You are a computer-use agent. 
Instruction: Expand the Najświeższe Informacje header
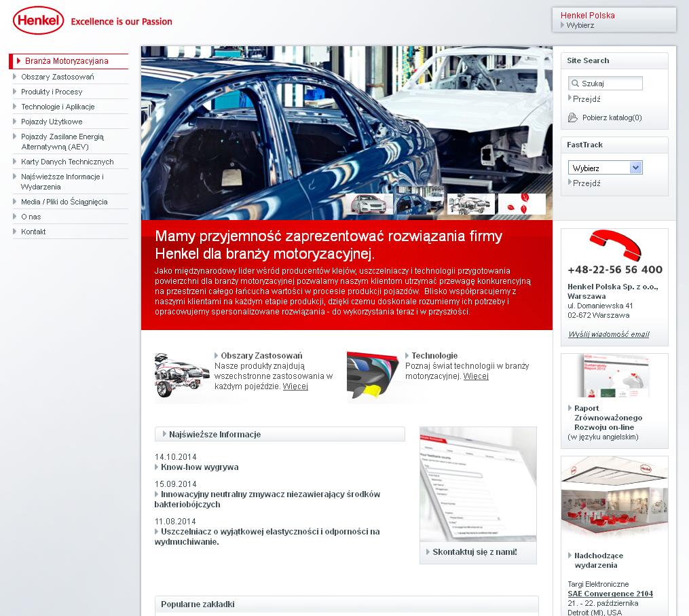(280, 434)
